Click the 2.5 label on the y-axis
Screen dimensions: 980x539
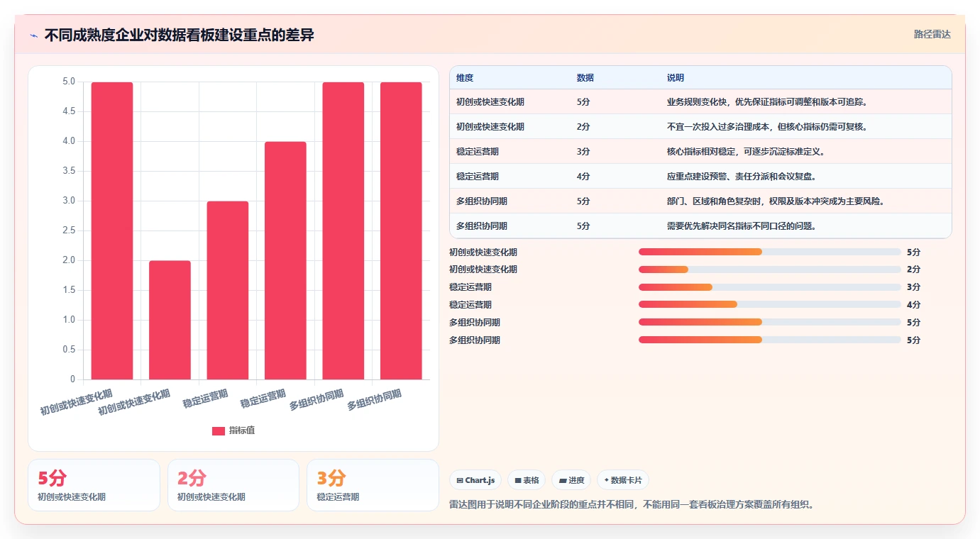pyautogui.click(x=68, y=230)
